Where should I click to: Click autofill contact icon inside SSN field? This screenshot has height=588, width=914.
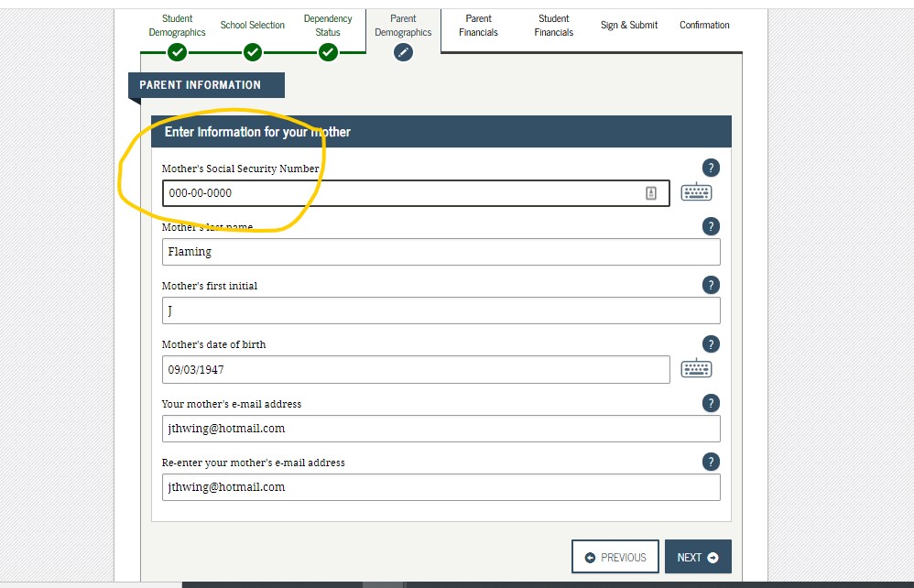coord(651,193)
